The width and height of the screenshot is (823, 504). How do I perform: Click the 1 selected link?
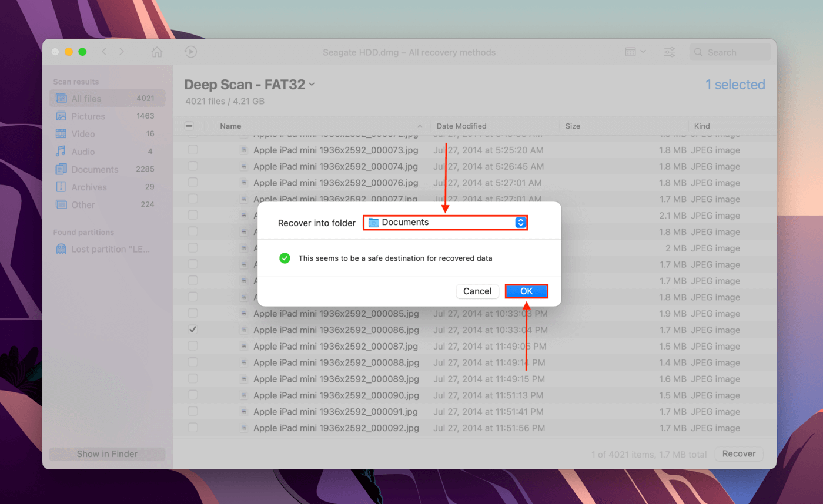[735, 85]
